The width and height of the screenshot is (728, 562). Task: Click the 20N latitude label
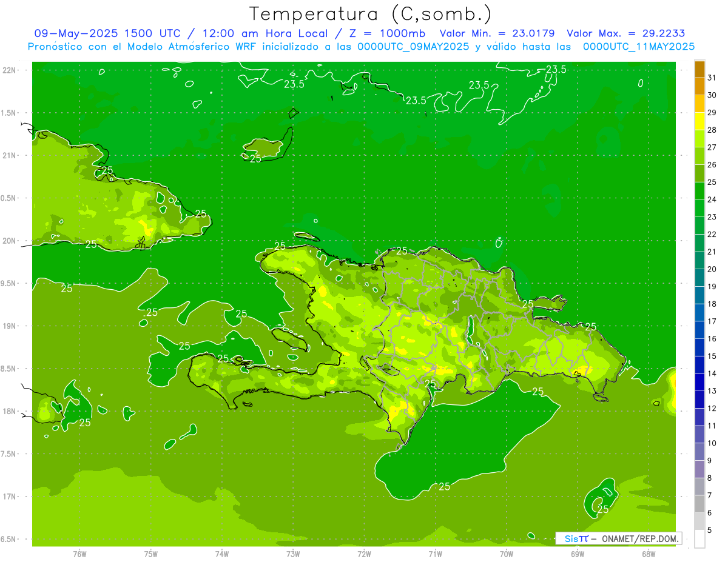[9, 241]
